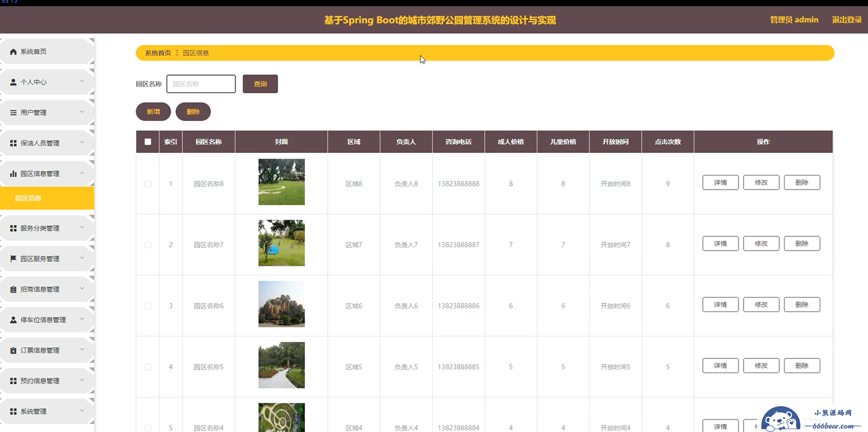Click the clipboard icon beside 招商信息管理
The height and width of the screenshot is (432, 868).
click(x=13, y=289)
